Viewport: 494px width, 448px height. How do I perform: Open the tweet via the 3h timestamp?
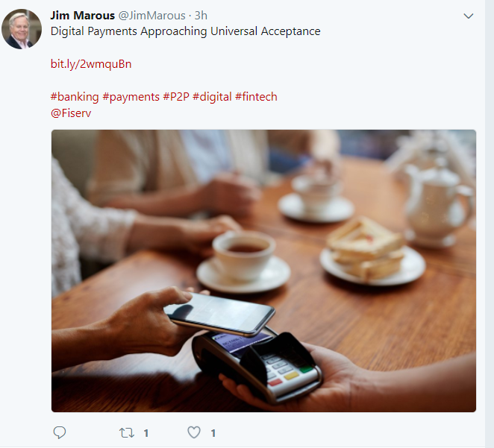pyautogui.click(x=201, y=16)
